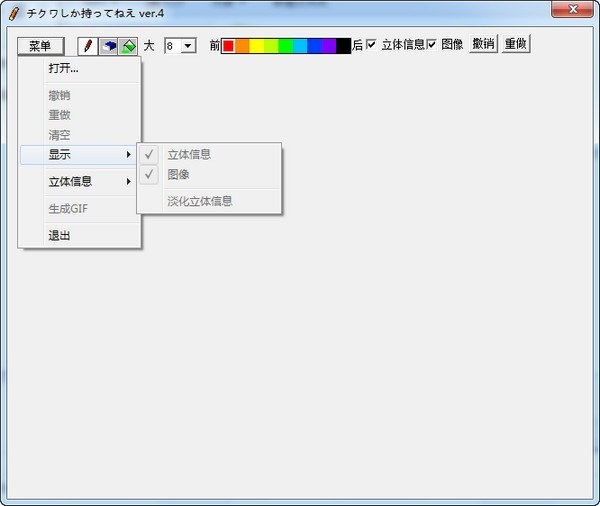Click the 重做 toolbar button
Screen dimensions: 600x506
pyautogui.click(x=516, y=44)
